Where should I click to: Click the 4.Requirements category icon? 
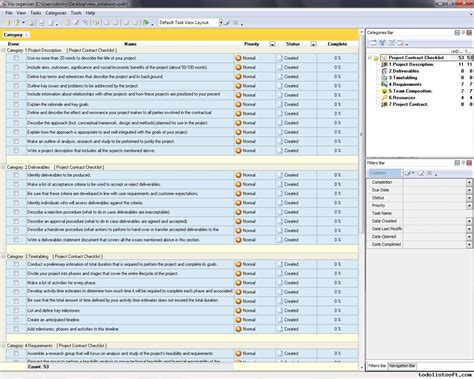[384, 84]
